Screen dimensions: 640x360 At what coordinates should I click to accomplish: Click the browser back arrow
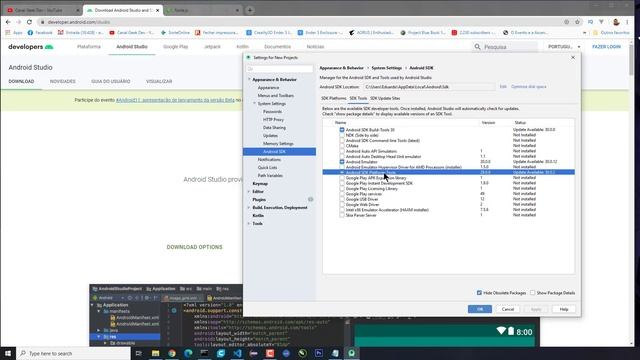(x=8, y=22)
